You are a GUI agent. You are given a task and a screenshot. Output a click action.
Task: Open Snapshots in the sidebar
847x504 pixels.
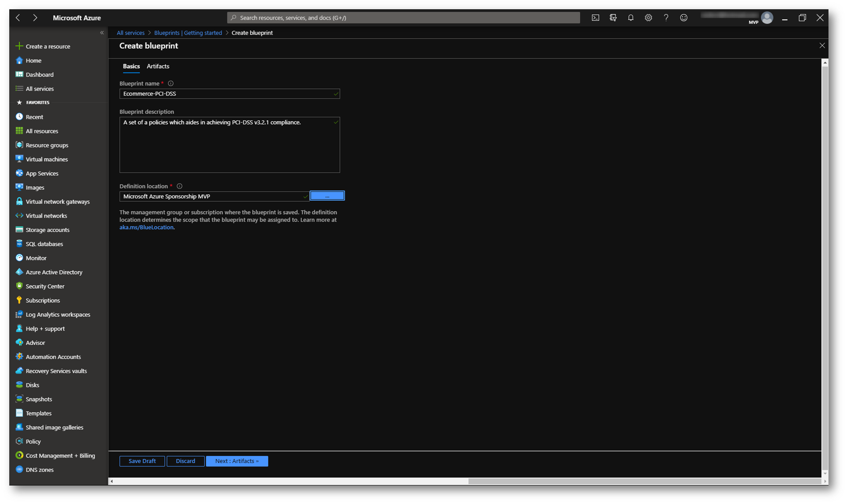(34, 399)
